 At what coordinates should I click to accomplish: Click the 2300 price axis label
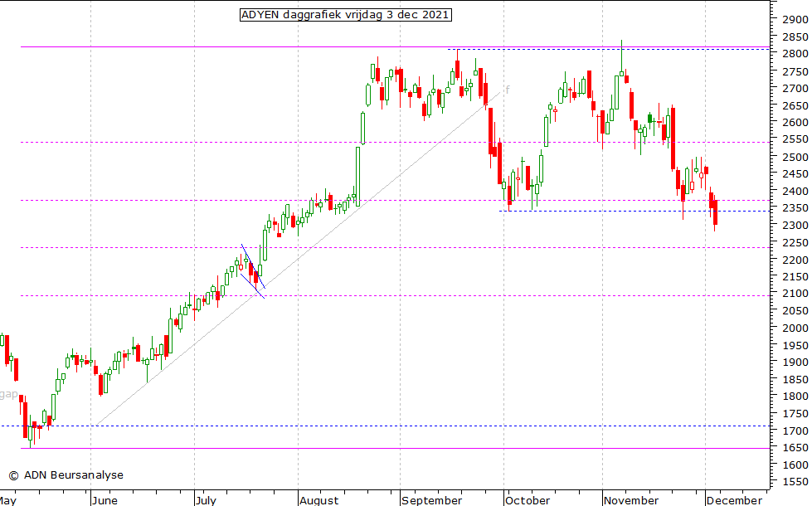pyautogui.click(x=795, y=226)
